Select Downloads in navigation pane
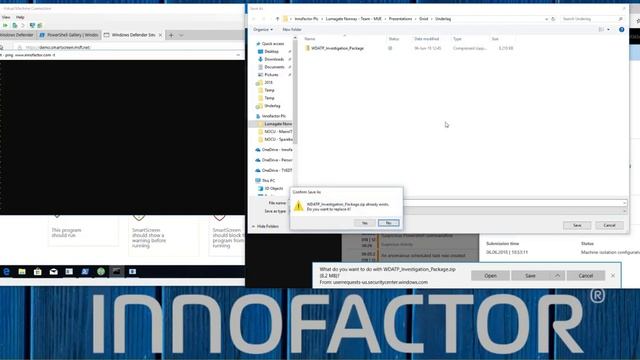The width and height of the screenshot is (640, 360). coord(274,59)
